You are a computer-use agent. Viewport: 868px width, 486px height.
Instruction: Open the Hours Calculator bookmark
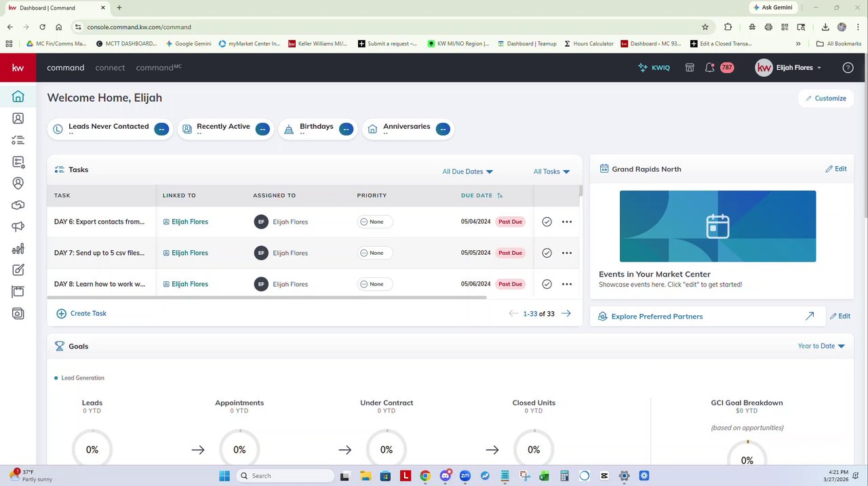(x=588, y=43)
